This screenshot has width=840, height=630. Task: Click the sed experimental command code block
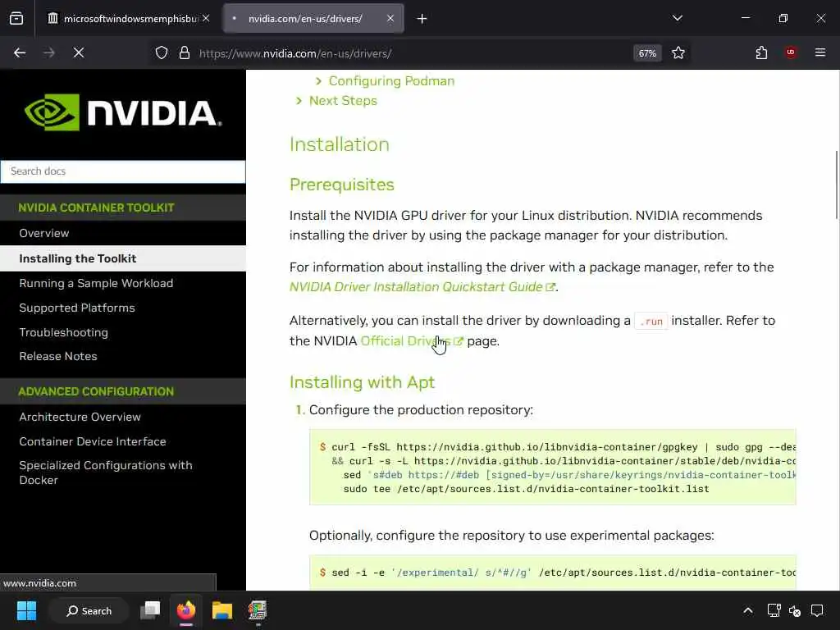[x=553, y=573]
